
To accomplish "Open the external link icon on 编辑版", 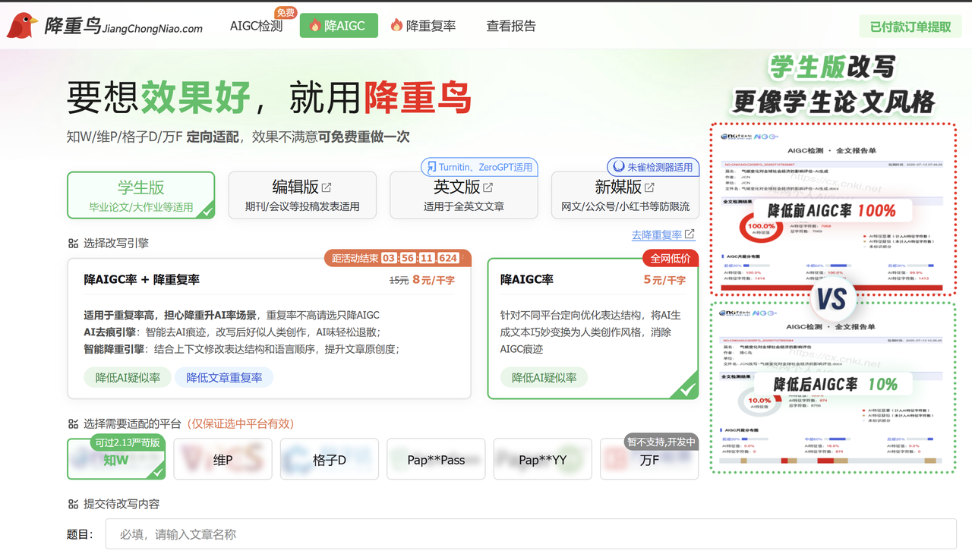I will (327, 187).
